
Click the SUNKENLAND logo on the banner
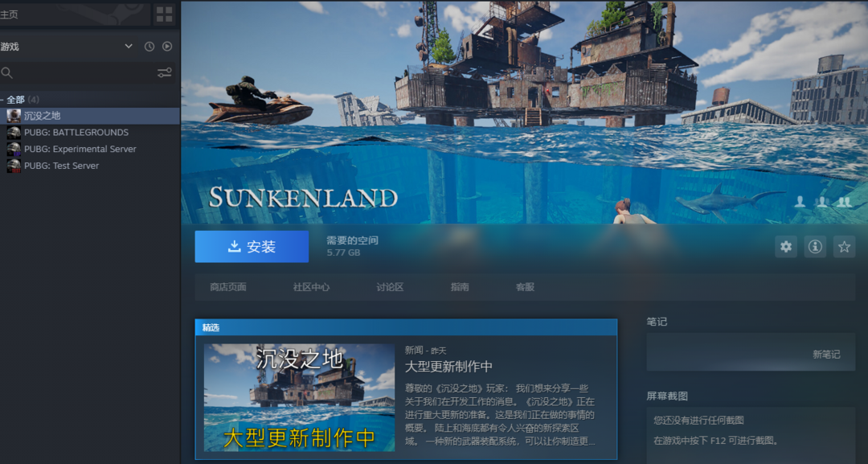click(x=303, y=198)
